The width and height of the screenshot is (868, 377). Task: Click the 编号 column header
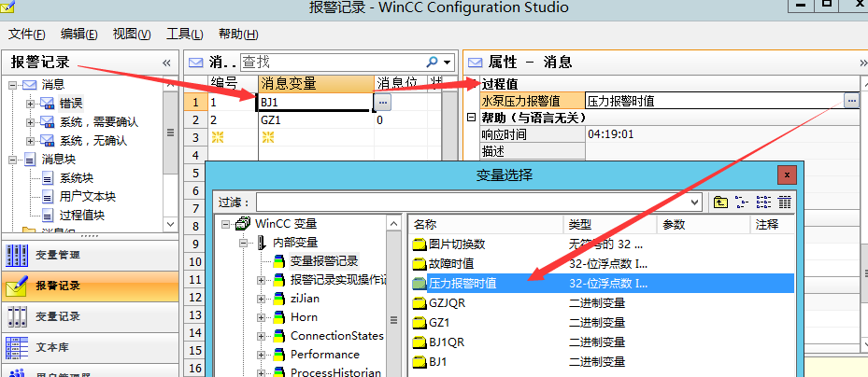tap(233, 83)
